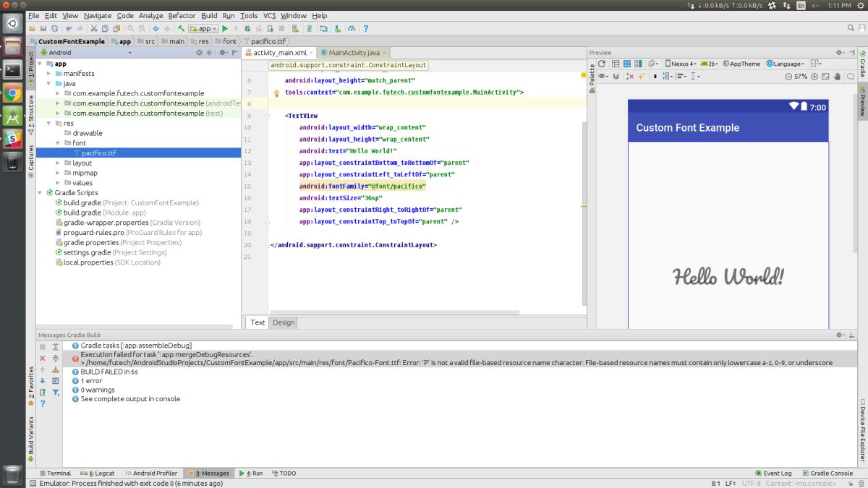Zoom in the preview with plus icon
The image size is (868, 488).
[x=814, y=76]
